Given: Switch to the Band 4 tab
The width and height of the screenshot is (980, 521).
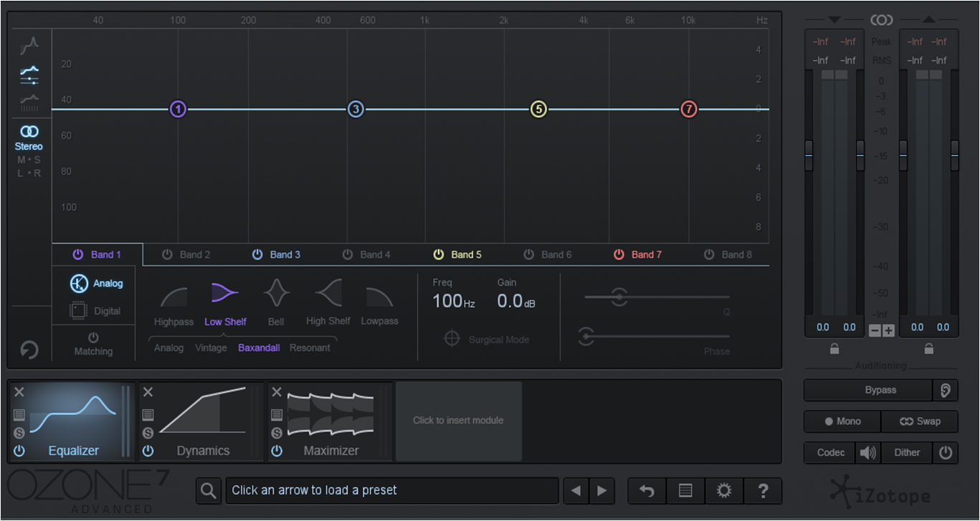Looking at the screenshot, I should tap(374, 254).
